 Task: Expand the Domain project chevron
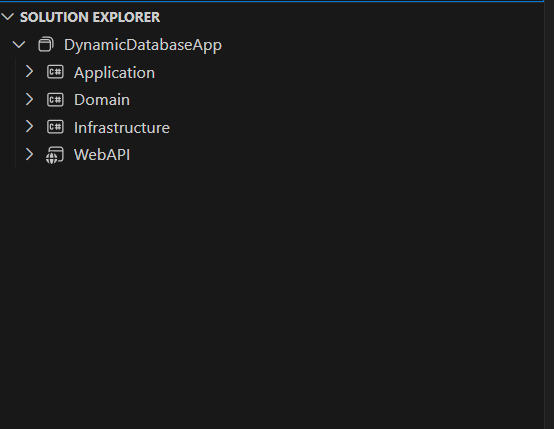click(29, 99)
